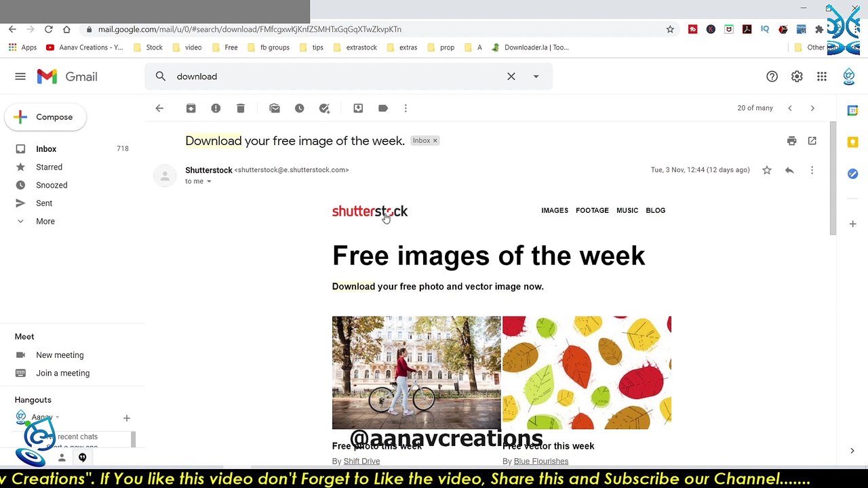The image size is (868, 488).
Task: Go back to search results with back arrow
Action: [159, 108]
